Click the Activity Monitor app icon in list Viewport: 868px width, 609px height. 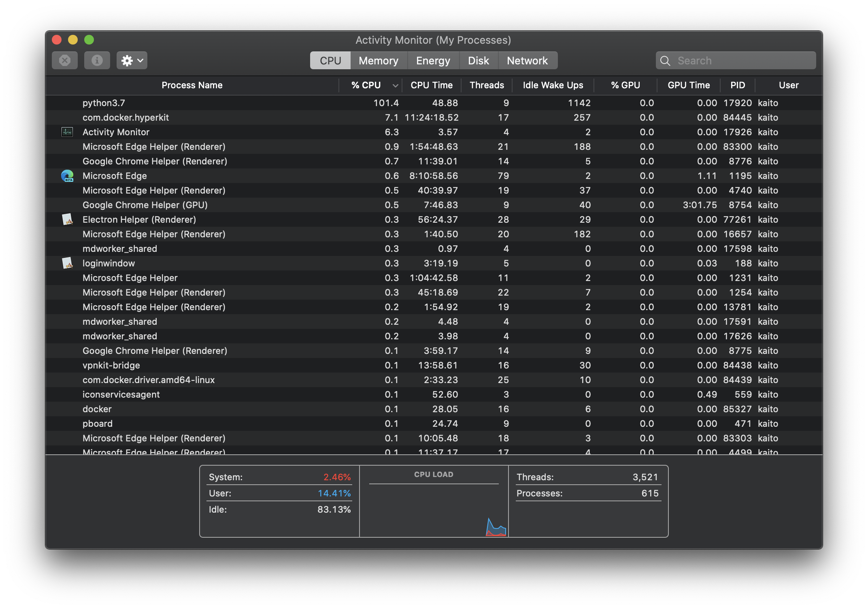tap(67, 132)
